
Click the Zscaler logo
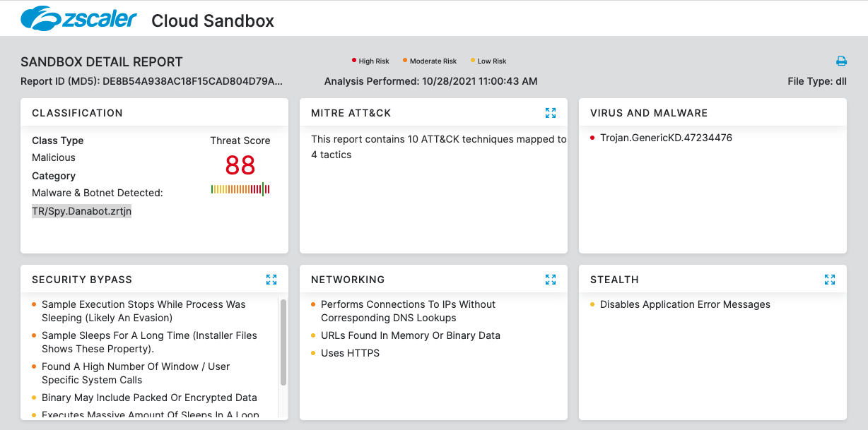coord(78,19)
